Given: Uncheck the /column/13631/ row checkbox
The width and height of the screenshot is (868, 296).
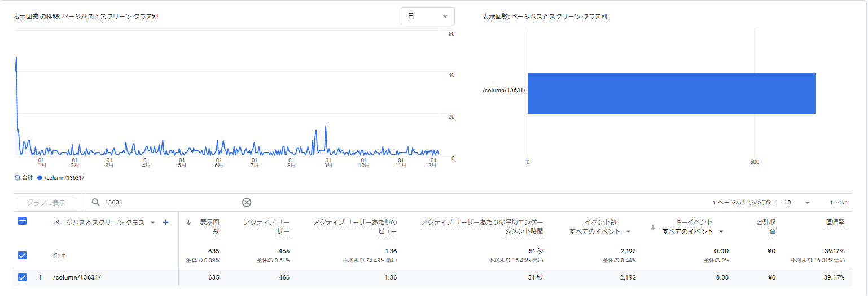Looking at the screenshot, I should coord(23,277).
